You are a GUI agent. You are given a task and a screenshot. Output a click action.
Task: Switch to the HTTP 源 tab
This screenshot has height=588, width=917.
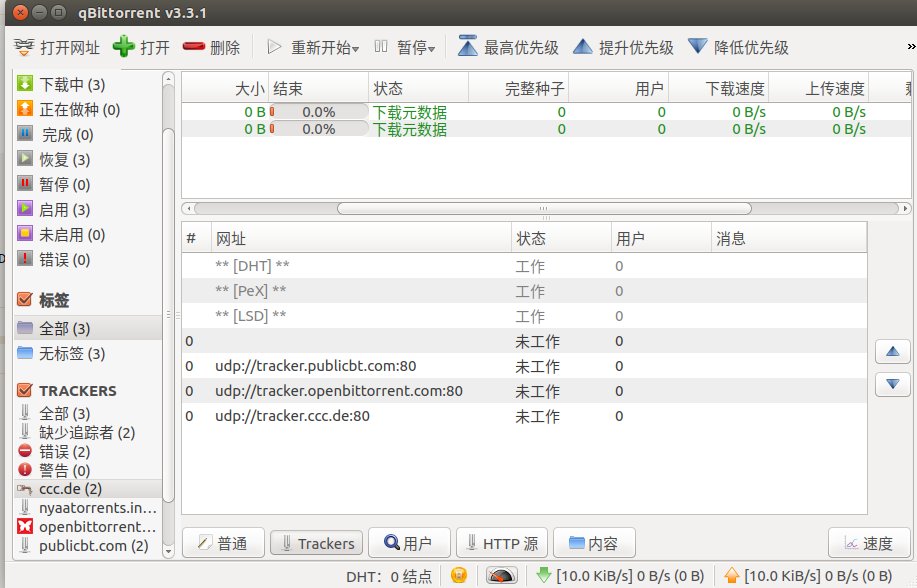[502, 543]
